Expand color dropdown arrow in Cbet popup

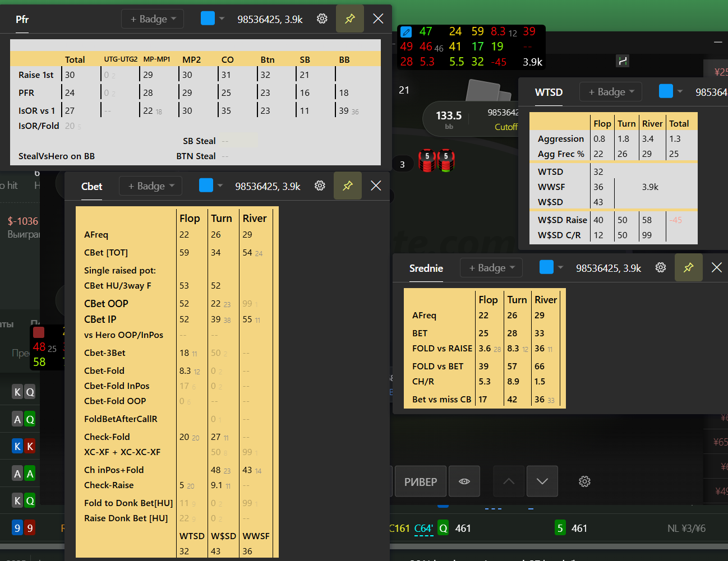[x=220, y=186]
